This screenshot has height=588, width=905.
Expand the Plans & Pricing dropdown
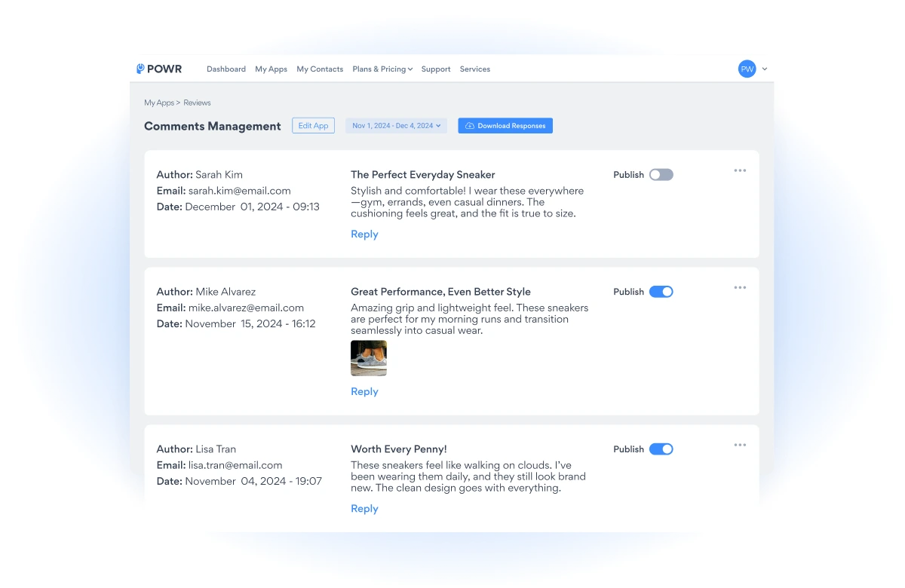[x=382, y=69]
